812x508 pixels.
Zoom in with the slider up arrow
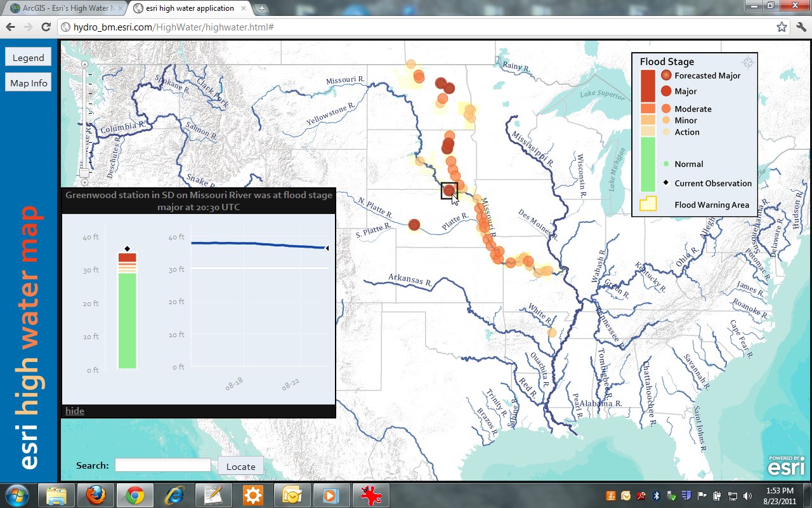[x=85, y=65]
